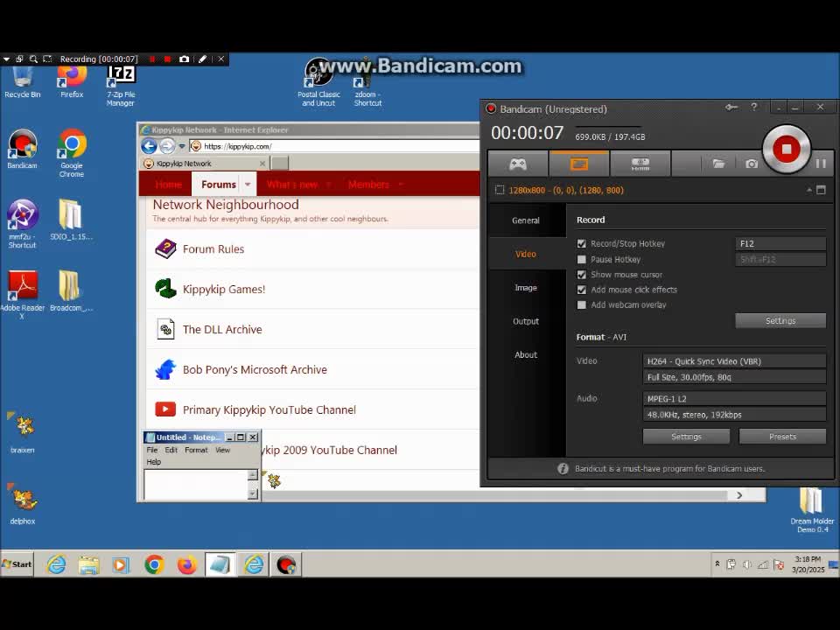
Task: Open Notepad Help menu
Action: coord(154,462)
